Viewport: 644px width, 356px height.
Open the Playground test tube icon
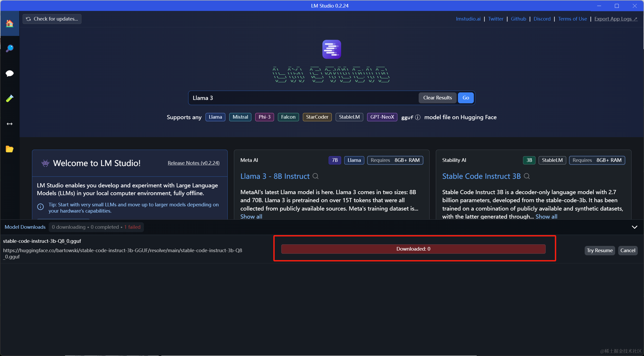(x=10, y=98)
